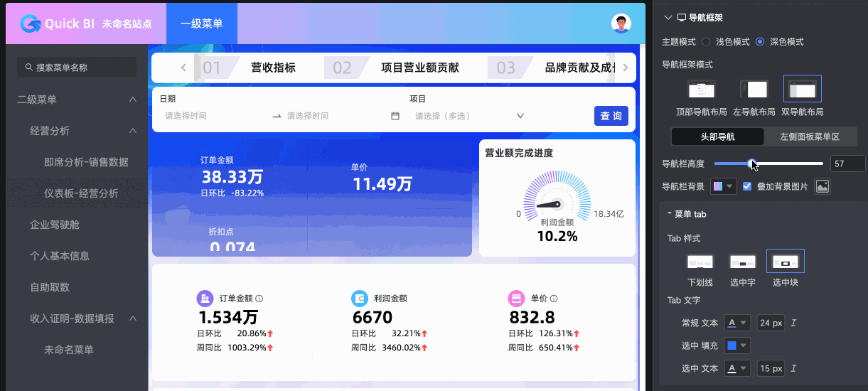This screenshot has height=391, width=868.
Task: Choose 顶部导航布局 layout thumbnail
Action: (x=701, y=90)
